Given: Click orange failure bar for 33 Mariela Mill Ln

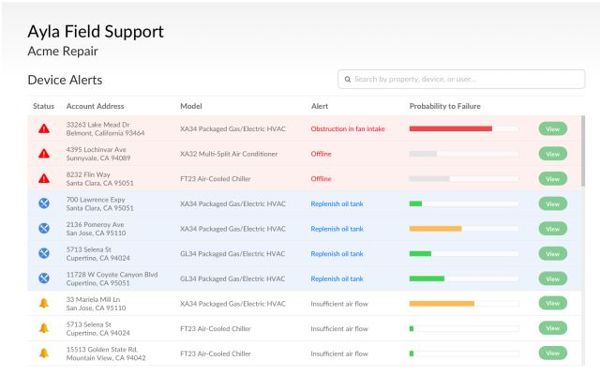Looking at the screenshot, I should (442, 304).
